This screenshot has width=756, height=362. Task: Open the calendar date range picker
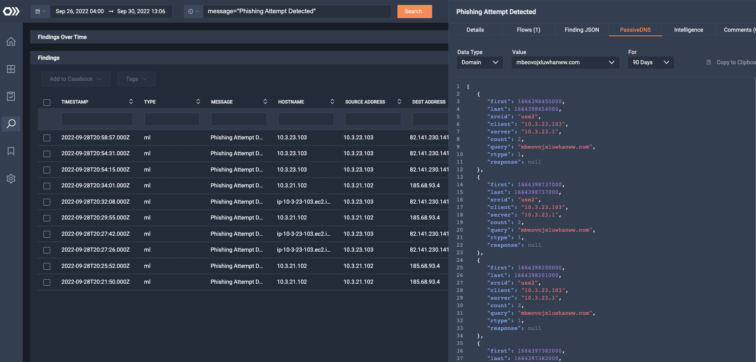point(40,11)
